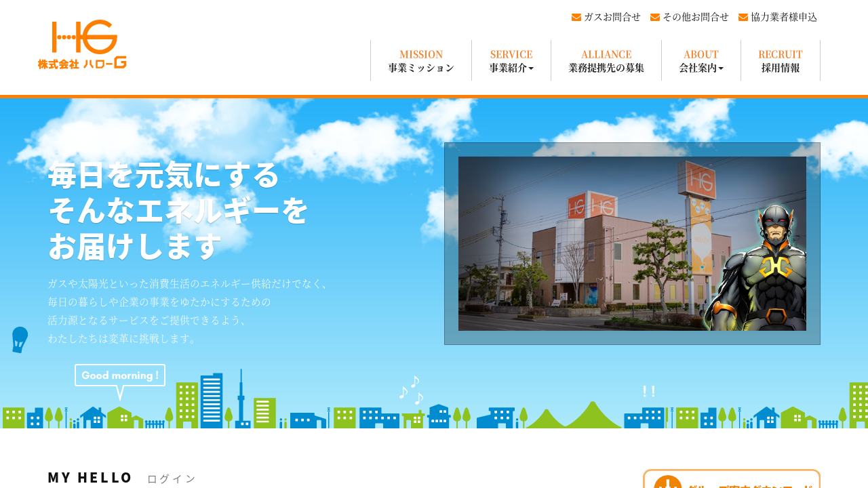This screenshot has height=488, width=868.
Task: Follow the ガスお問合せ contact link
Action: point(612,17)
